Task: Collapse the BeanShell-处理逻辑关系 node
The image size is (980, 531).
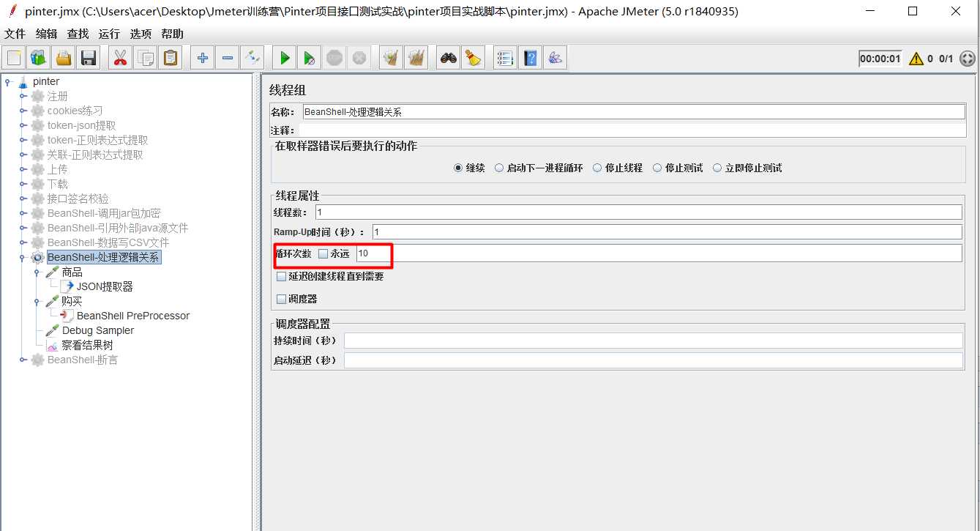Action: click(x=23, y=257)
